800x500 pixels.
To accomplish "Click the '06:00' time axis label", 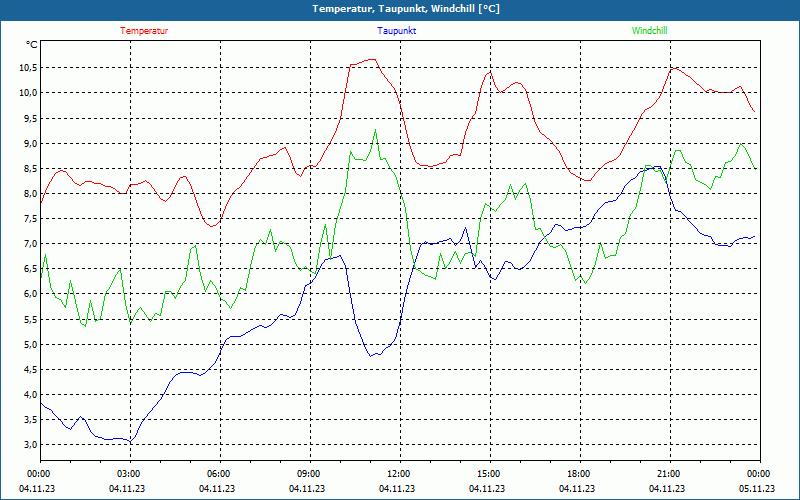I will tap(218, 474).
